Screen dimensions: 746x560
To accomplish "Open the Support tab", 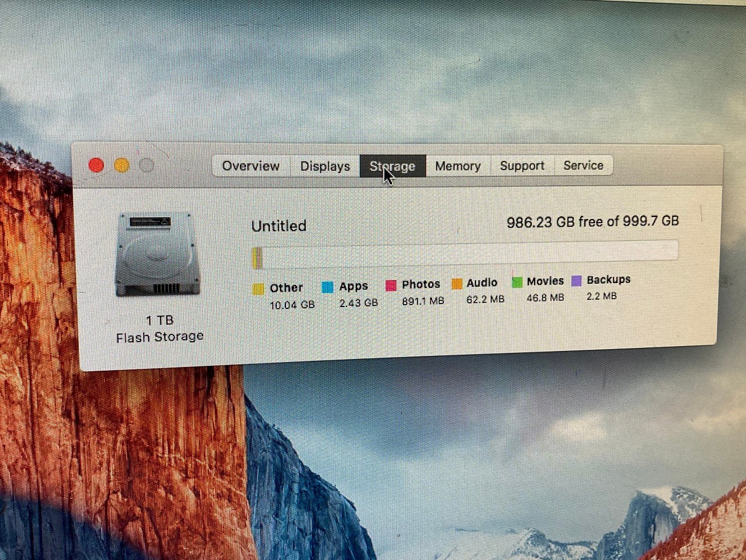I will [x=522, y=165].
